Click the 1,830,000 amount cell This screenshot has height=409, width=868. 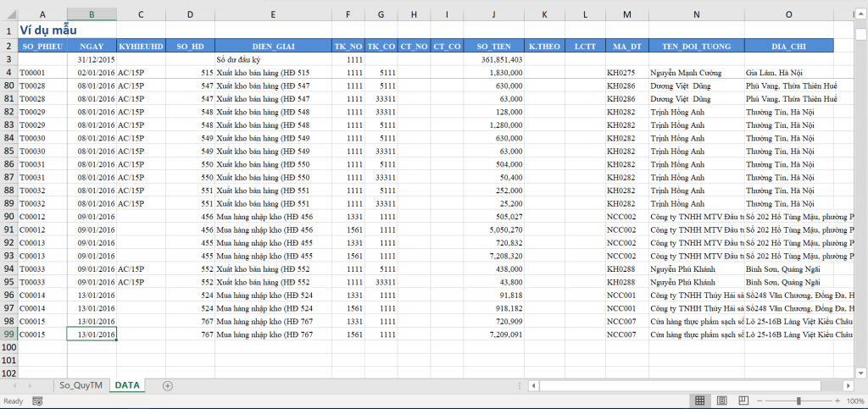coord(493,73)
